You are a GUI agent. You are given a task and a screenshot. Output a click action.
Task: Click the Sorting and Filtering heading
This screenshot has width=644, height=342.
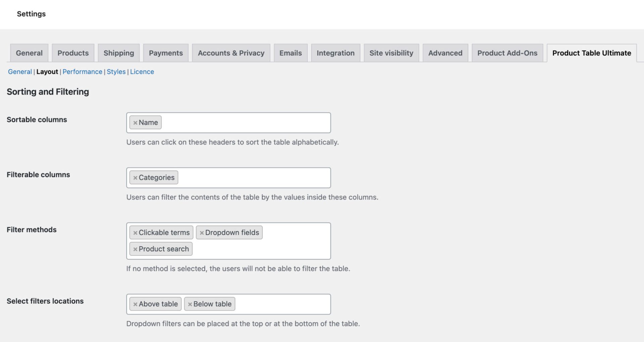(x=48, y=92)
